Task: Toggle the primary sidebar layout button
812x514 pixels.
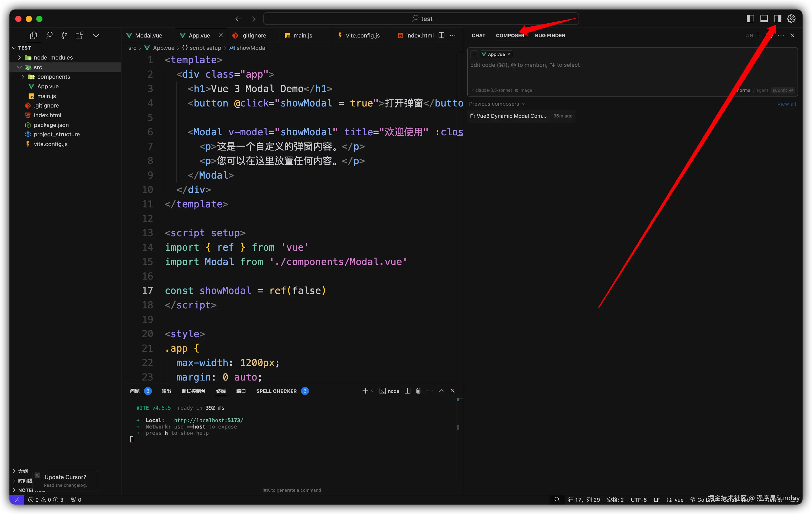Action: pos(750,19)
